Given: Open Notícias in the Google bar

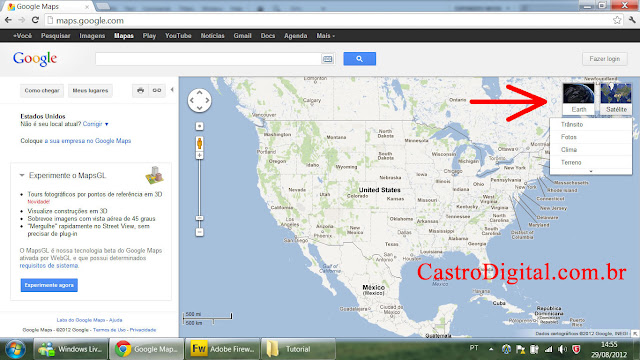Looking at the screenshot, I should click(x=212, y=36).
